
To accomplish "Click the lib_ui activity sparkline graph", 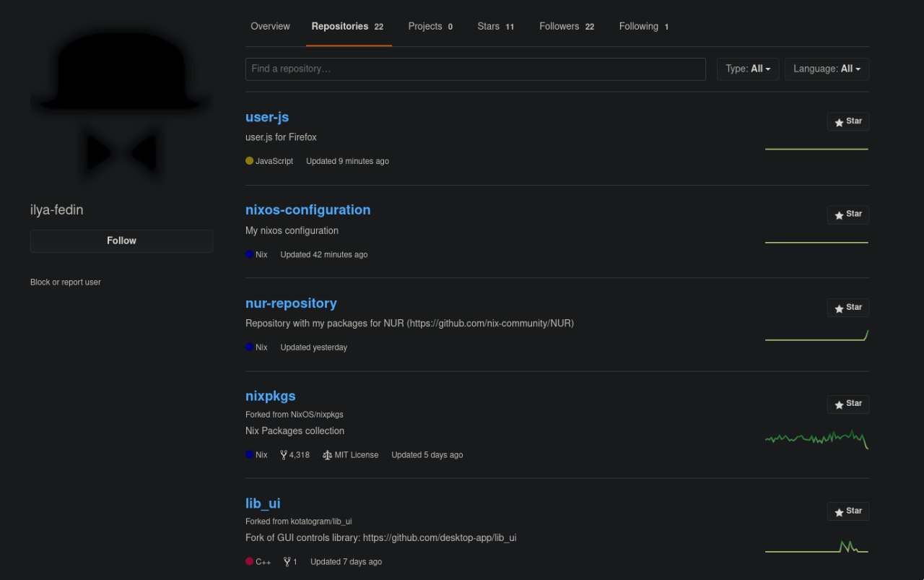I will coord(816,547).
